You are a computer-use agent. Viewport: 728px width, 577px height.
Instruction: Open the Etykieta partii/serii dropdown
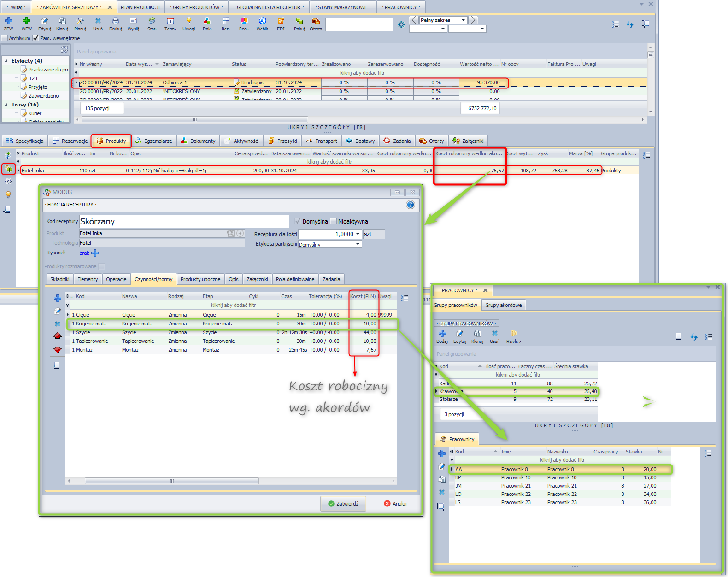(x=358, y=245)
